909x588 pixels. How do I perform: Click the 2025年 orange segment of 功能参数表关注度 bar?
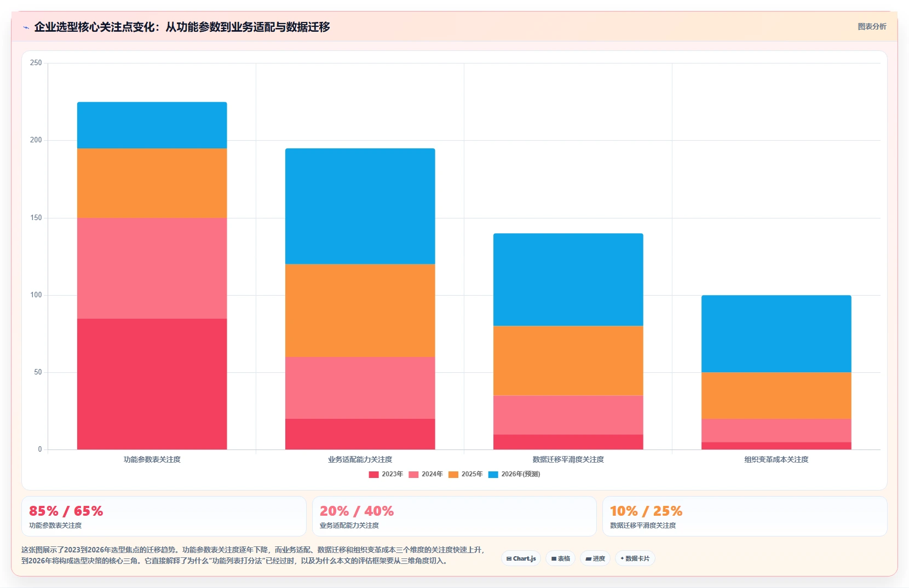click(152, 183)
